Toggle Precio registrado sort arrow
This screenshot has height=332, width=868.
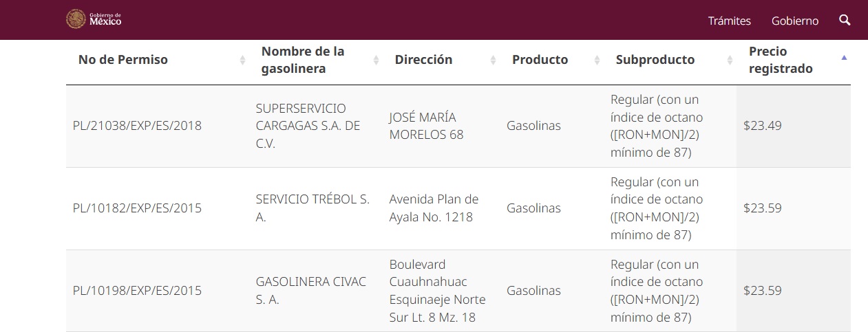[844, 58]
